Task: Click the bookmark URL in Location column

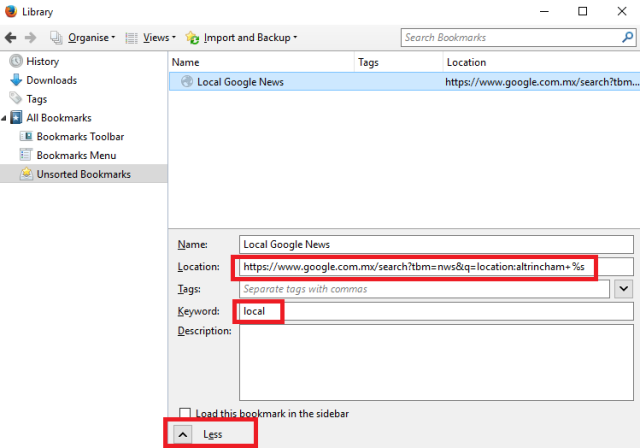Action: [x=542, y=82]
